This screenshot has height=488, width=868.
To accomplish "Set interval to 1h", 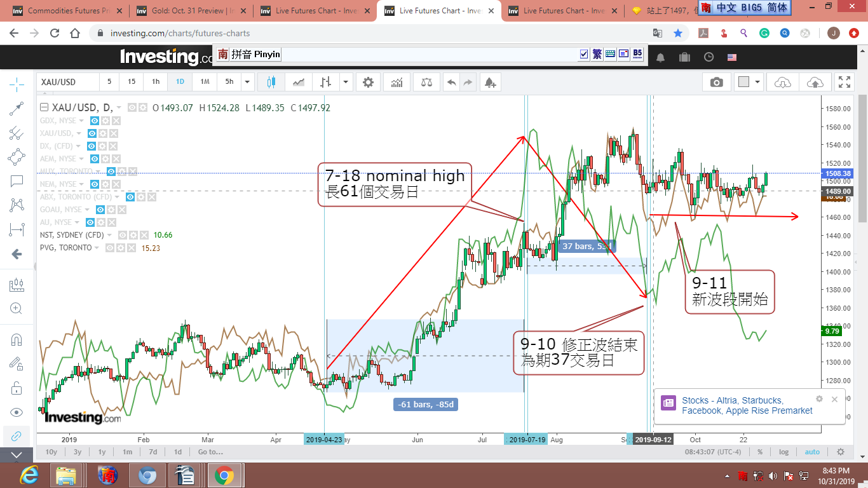I will pyautogui.click(x=156, y=82).
